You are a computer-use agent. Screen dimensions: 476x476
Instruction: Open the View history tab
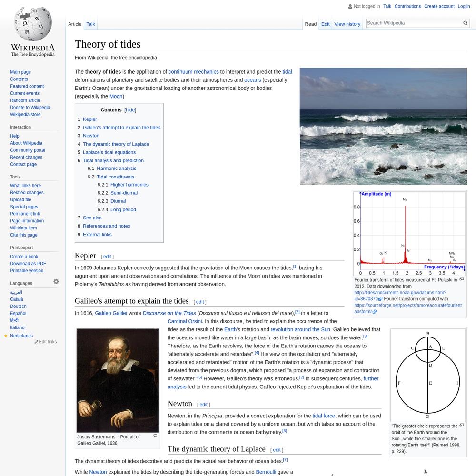click(347, 24)
